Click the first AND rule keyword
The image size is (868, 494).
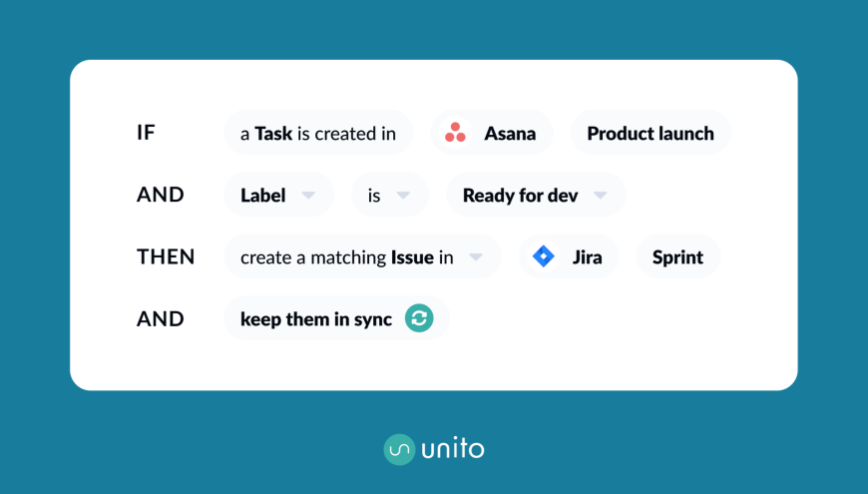tap(161, 195)
